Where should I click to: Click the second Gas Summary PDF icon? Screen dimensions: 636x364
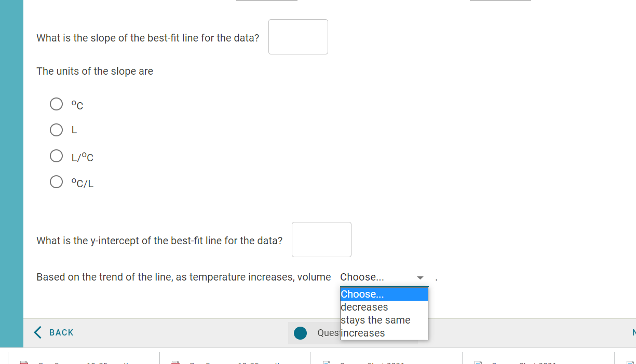tap(175, 362)
